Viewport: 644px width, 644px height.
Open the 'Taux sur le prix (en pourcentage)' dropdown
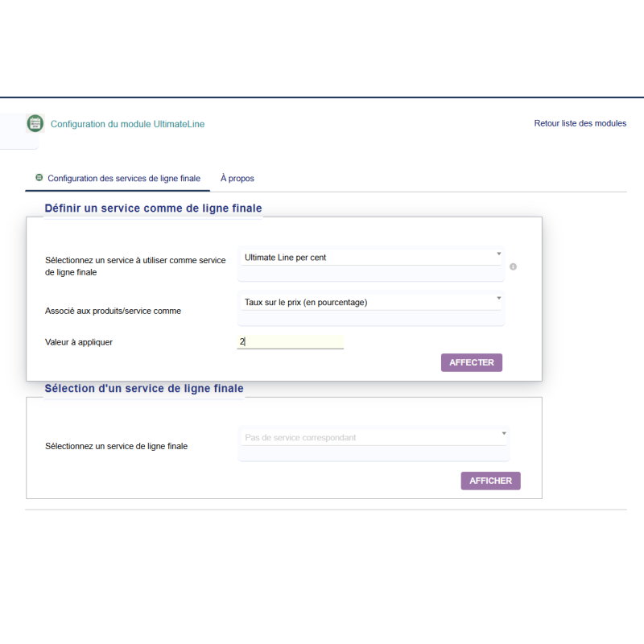pos(370,303)
